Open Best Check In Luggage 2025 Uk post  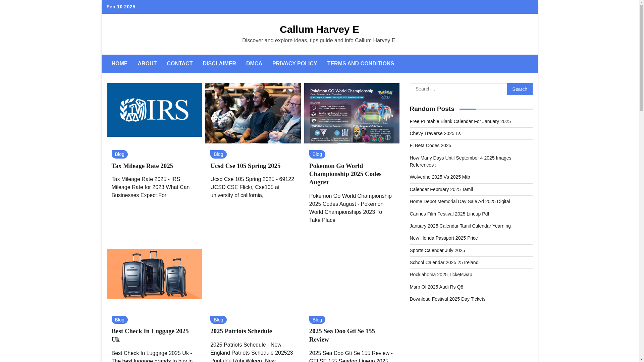[150, 335]
